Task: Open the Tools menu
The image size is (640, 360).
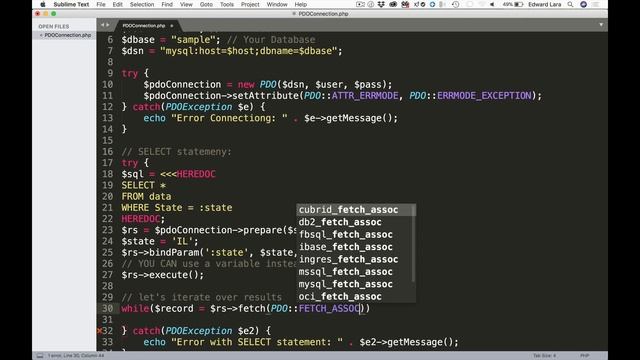Action: pos(227,4)
